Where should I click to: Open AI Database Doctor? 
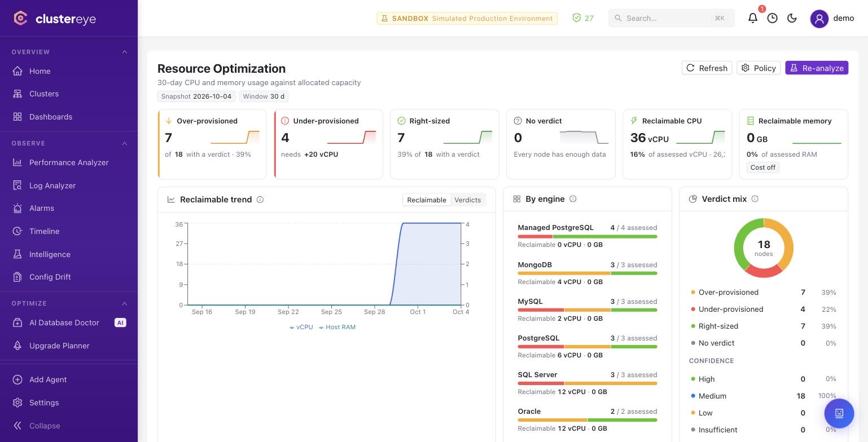click(x=69, y=322)
